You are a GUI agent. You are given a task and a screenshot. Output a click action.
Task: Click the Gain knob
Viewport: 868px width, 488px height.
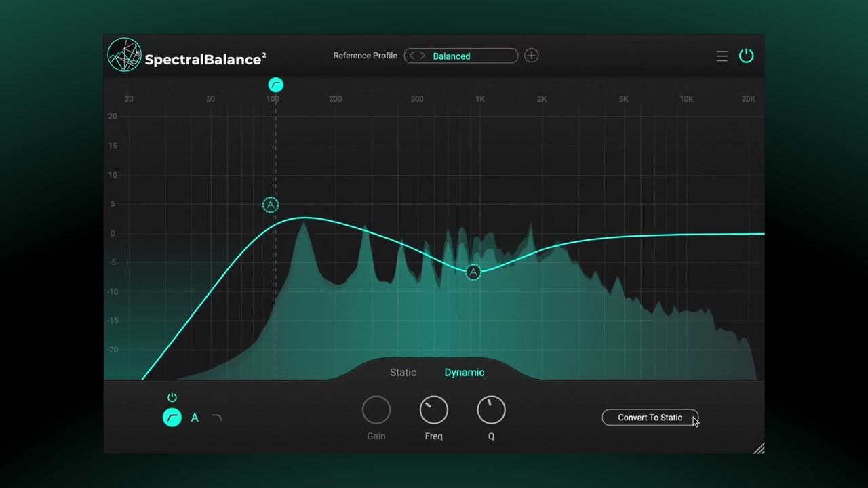pyautogui.click(x=376, y=410)
